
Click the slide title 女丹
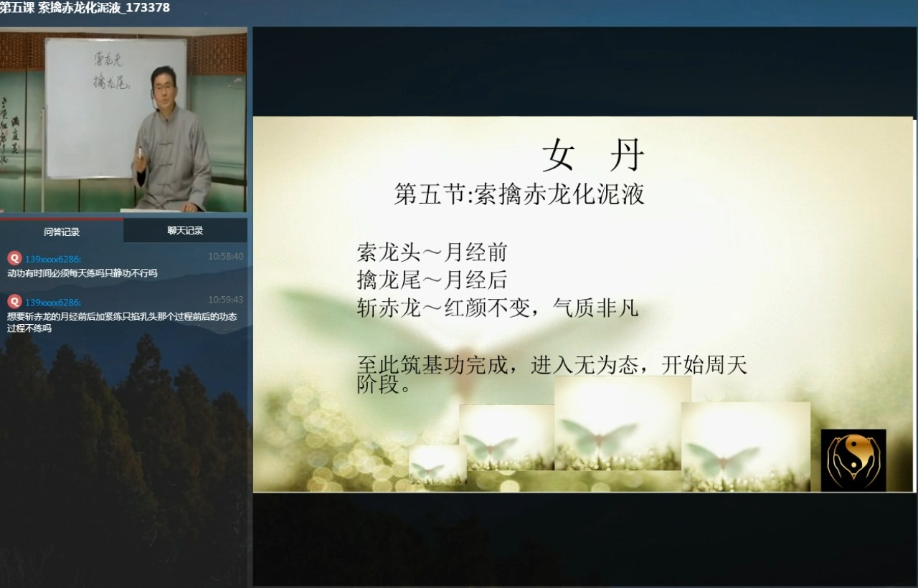[594, 155]
